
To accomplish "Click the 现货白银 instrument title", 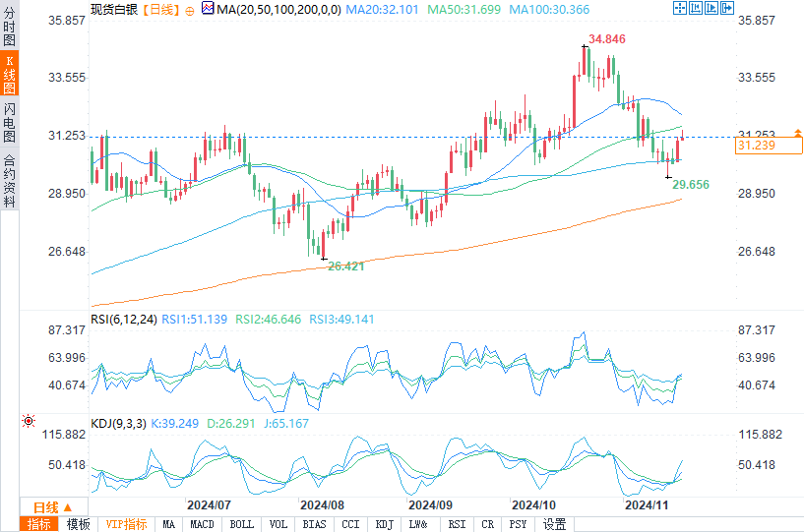I will [x=114, y=9].
